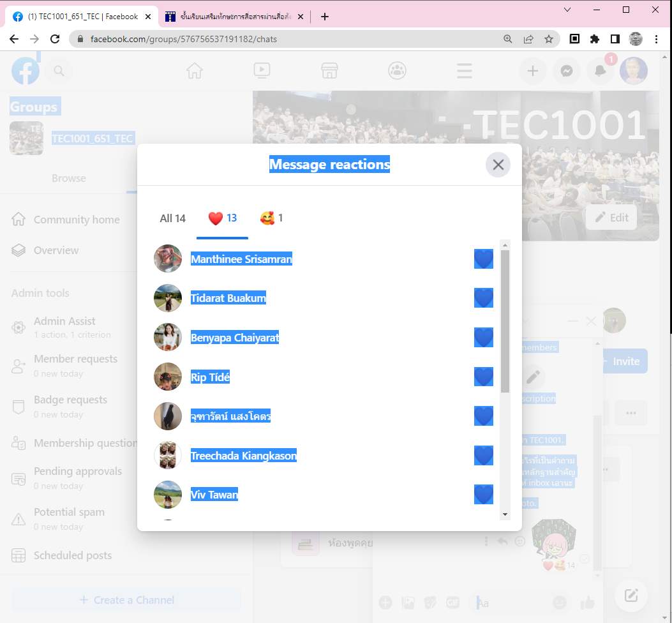Click Tidarat Buakum's avatar picture
The width and height of the screenshot is (672, 623).
tap(168, 298)
